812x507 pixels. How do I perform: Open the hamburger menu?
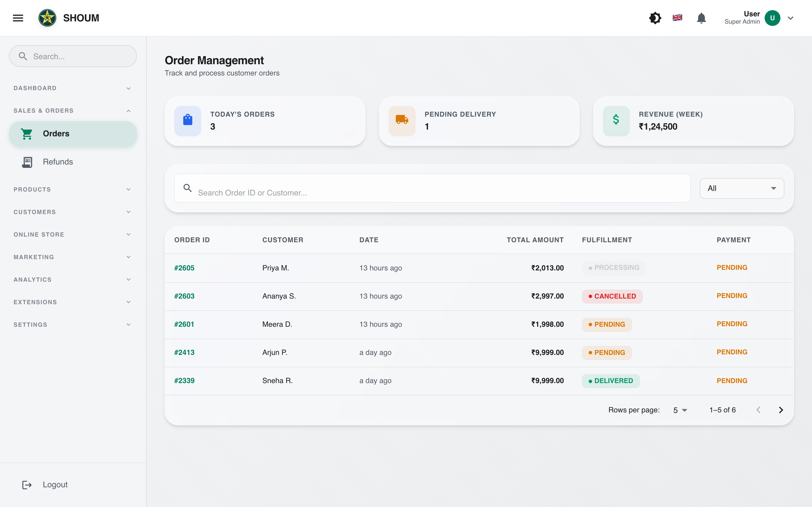pos(18,18)
